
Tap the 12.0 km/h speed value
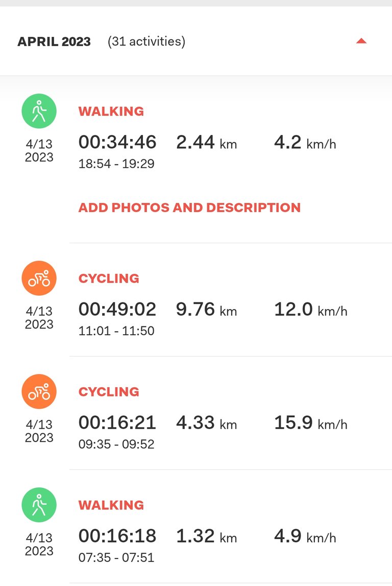tap(311, 310)
